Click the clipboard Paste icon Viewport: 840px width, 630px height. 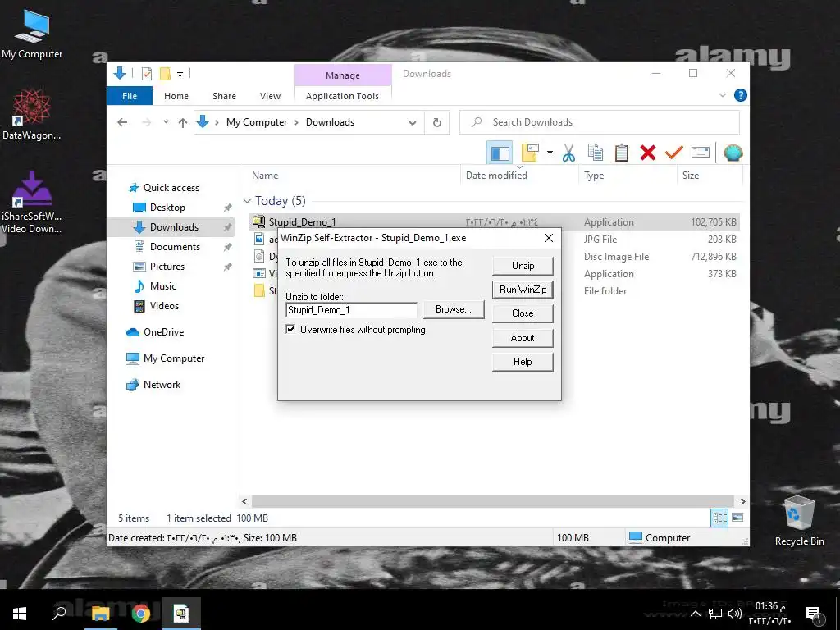point(622,153)
